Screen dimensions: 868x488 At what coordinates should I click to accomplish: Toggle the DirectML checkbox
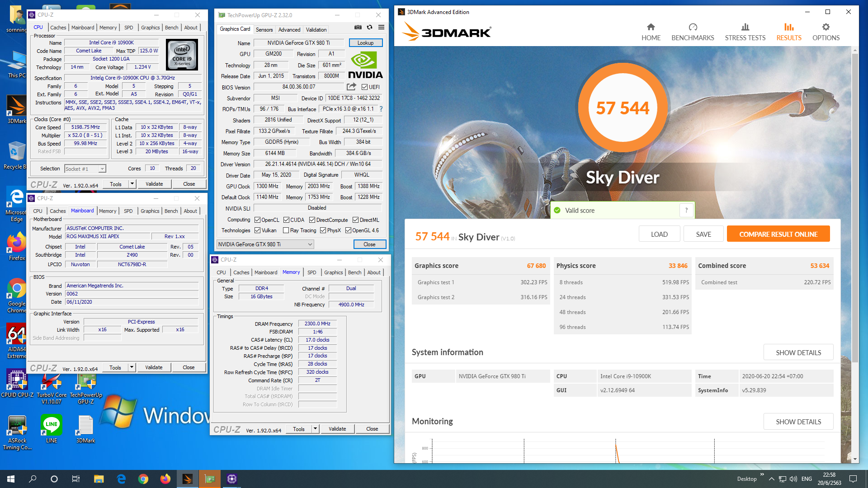point(355,220)
